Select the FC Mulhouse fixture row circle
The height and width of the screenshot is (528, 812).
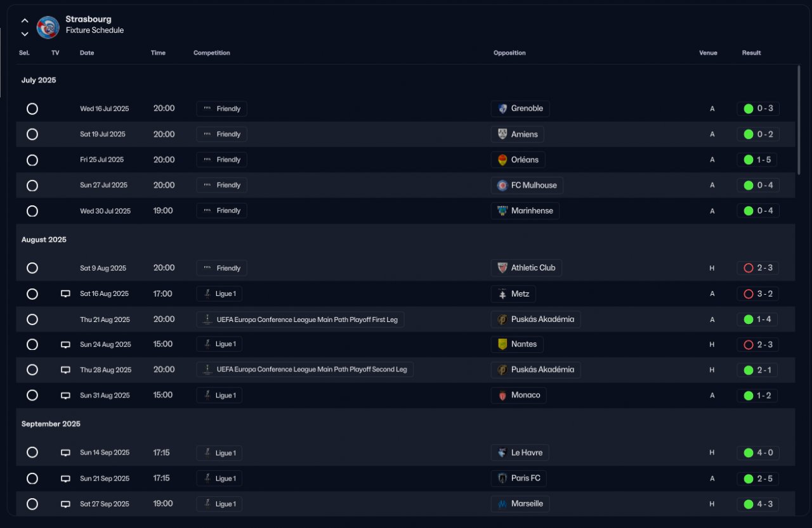pos(32,186)
